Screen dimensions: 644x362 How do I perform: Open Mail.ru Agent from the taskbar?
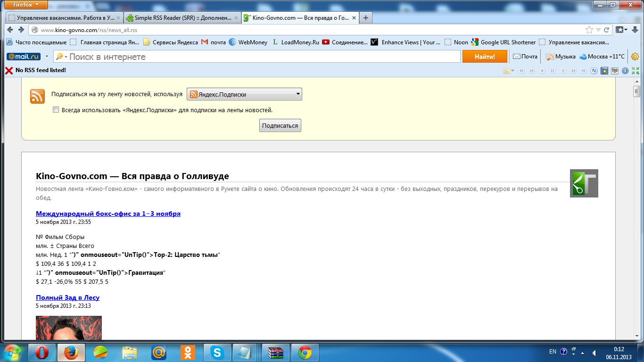[158, 353]
